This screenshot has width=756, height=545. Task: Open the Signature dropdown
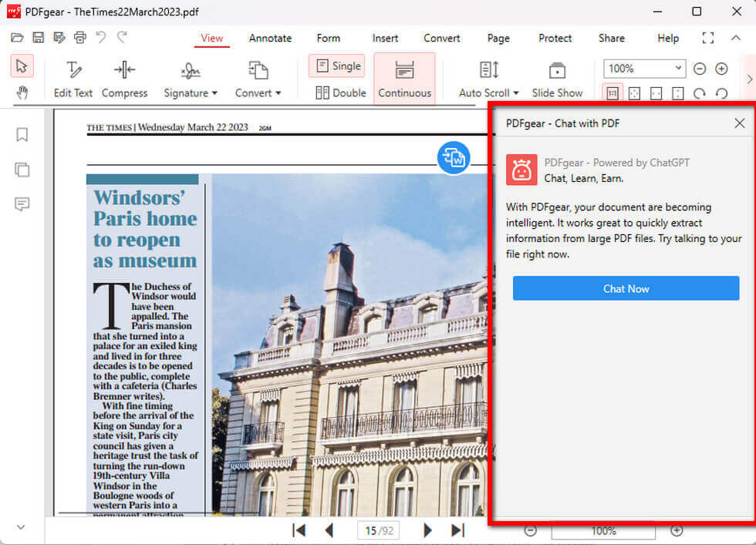click(191, 79)
